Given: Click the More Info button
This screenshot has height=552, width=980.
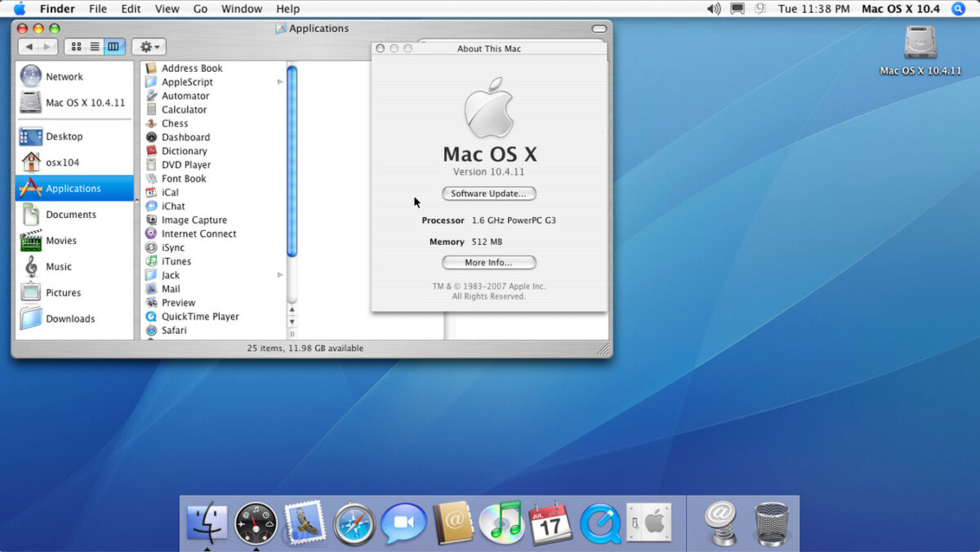Looking at the screenshot, I should [x=488, y=262].
